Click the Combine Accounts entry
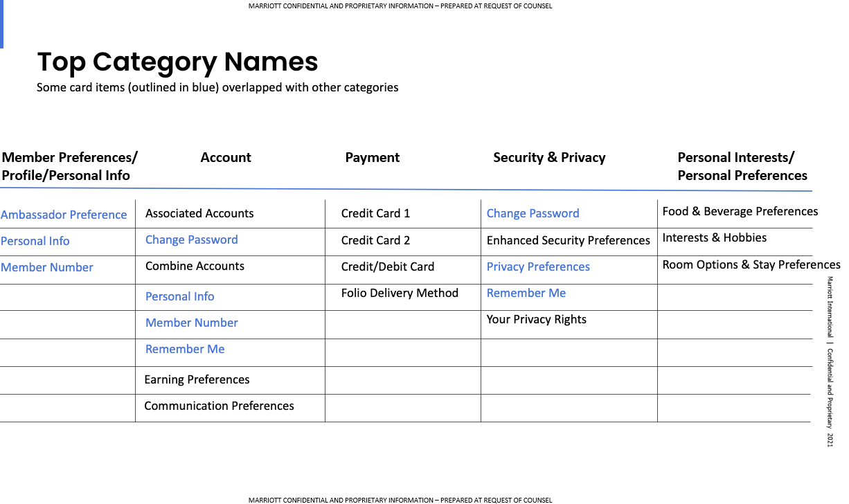The height and width of the screenshot is (504, 849). 195,267
